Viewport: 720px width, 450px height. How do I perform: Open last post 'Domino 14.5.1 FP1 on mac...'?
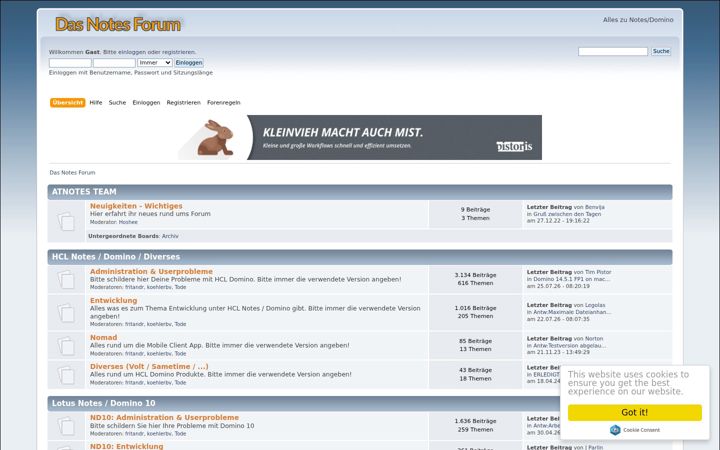coord(572,279)
